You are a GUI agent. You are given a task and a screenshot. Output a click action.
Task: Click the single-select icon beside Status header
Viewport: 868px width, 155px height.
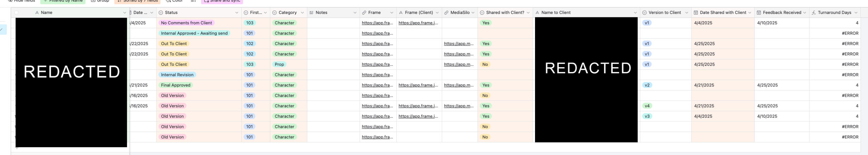[161, 13]
